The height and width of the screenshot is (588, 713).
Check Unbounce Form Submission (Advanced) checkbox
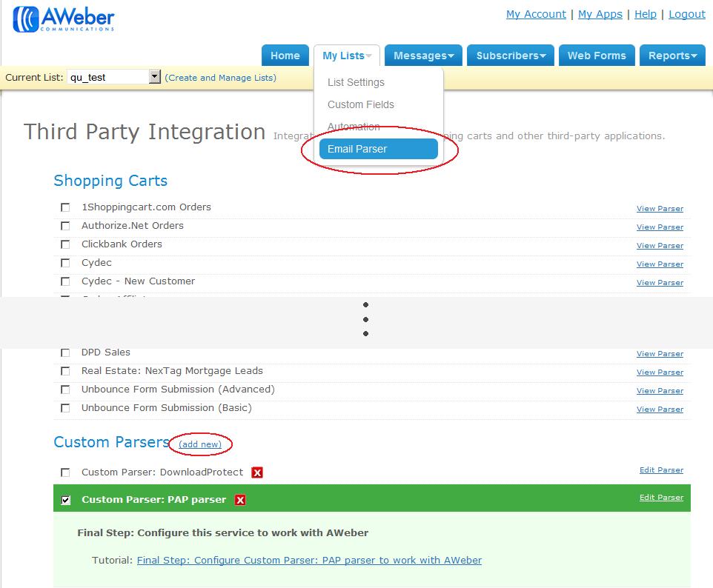coord(65,390)
